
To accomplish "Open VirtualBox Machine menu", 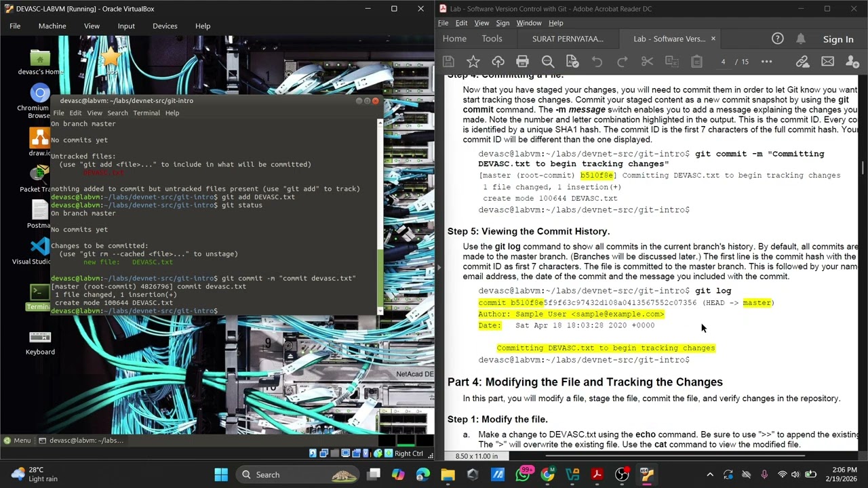I will tap(52, 26).
